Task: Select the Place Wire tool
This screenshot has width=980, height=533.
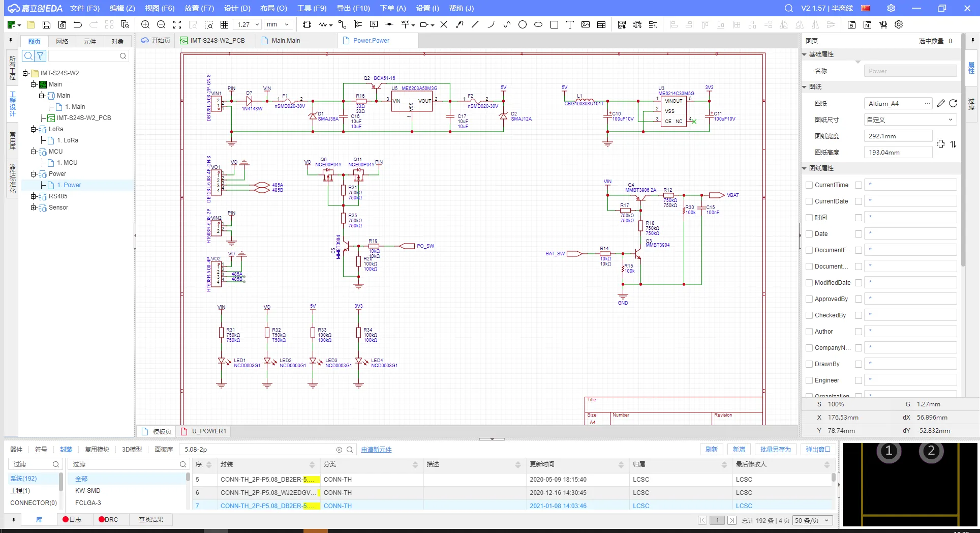Action: (342, 24)
